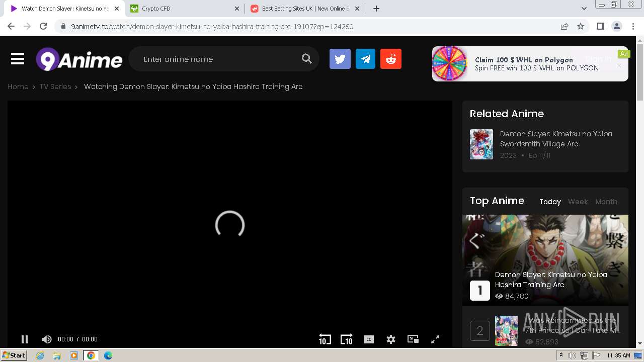The height and width of the screenshot is (362, 644).
Task: Open the 9Anime hamburger menu
Action: [x=18, y=59]
